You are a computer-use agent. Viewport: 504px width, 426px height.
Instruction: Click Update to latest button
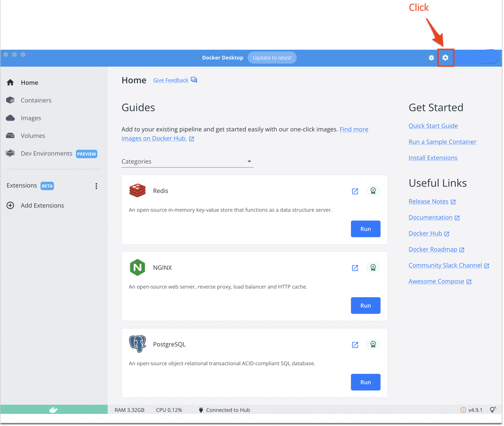tap(273, 58)
